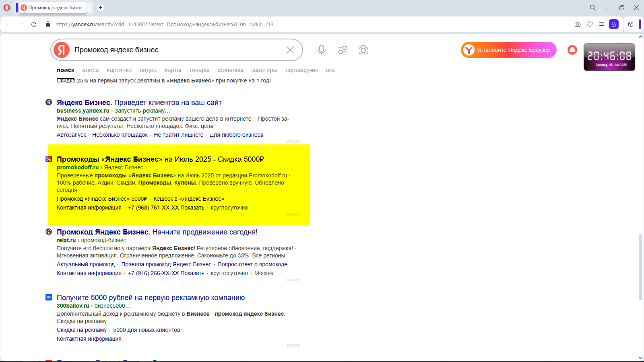Screen dimensions: 644x362
Task: Click the browser address bar
Action: [x=164, y=24]
